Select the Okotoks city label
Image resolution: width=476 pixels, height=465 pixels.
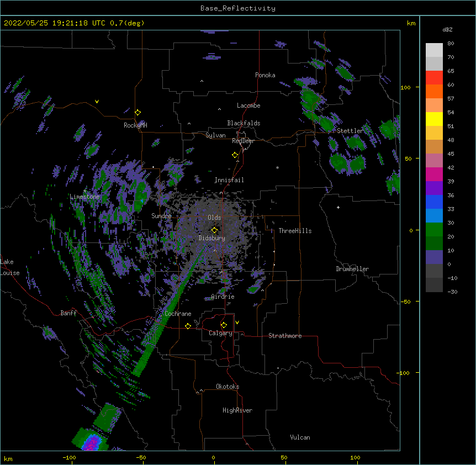click(228, 387)
